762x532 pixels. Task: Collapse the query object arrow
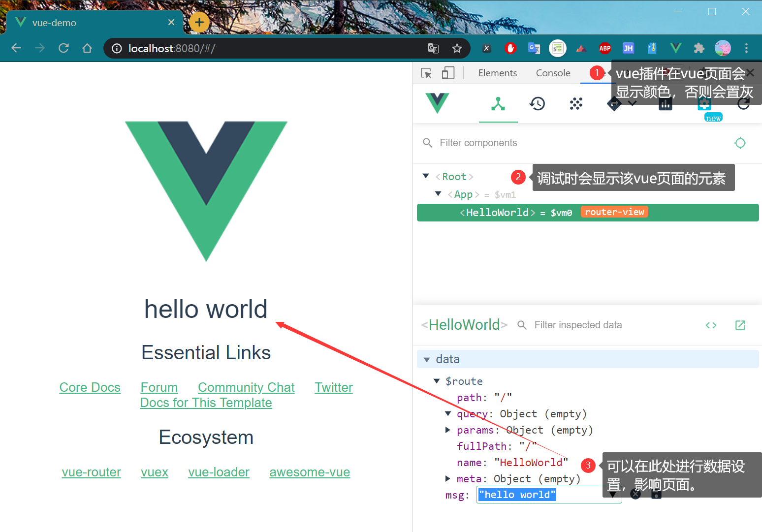(448, 413)
